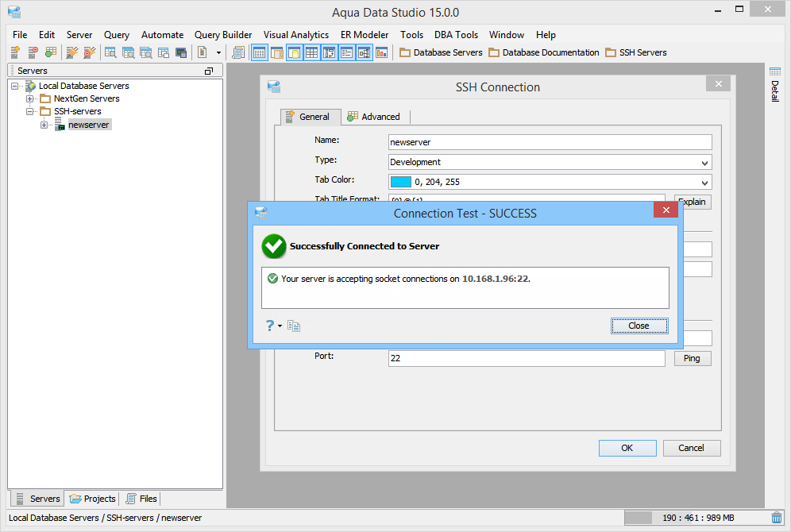This screenshot has height=532, width=791.
Task: Click the ER diagram hierarchy toolbar icon
Action: click(365, 52)
